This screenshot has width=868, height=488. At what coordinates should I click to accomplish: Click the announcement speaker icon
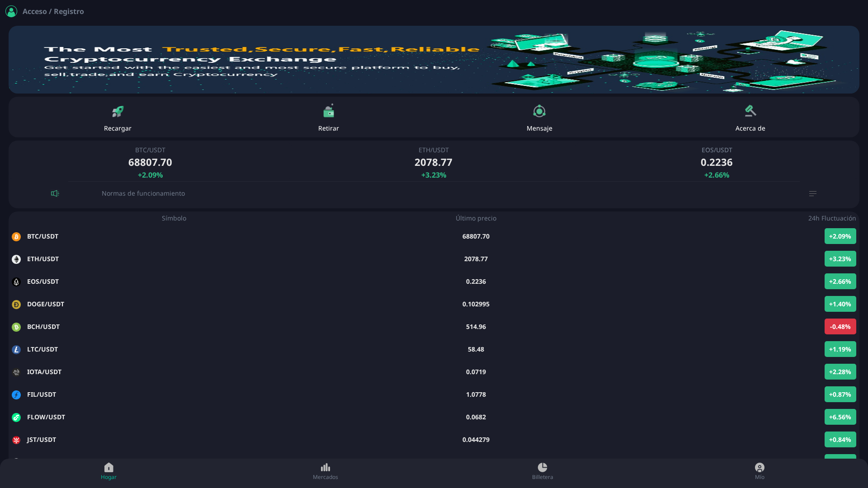(x=55, y=193)
